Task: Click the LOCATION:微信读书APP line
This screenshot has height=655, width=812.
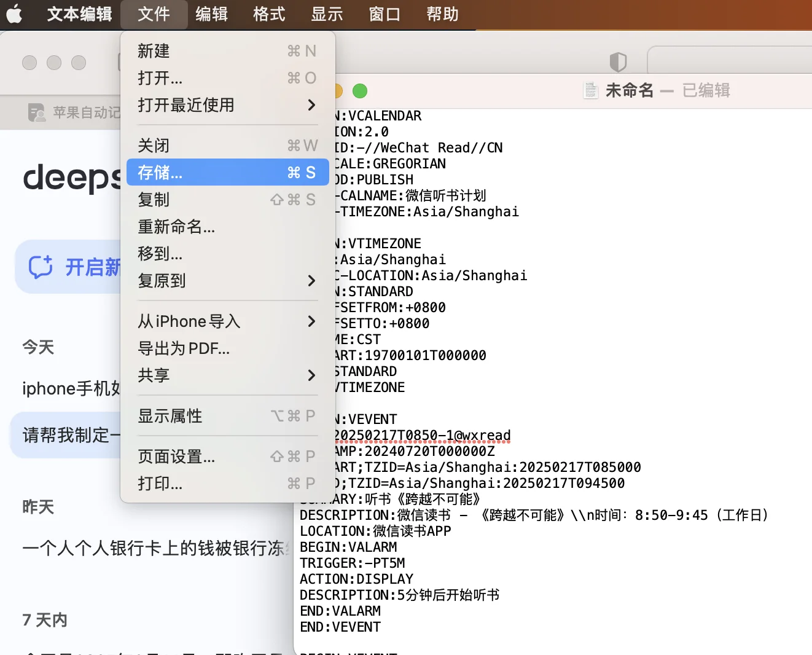Action: coord(375,531)
